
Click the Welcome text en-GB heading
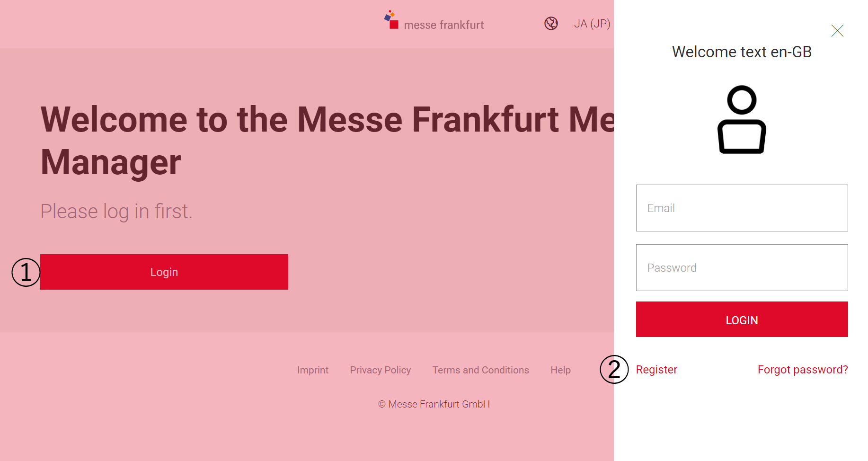[x=742, y=52]
